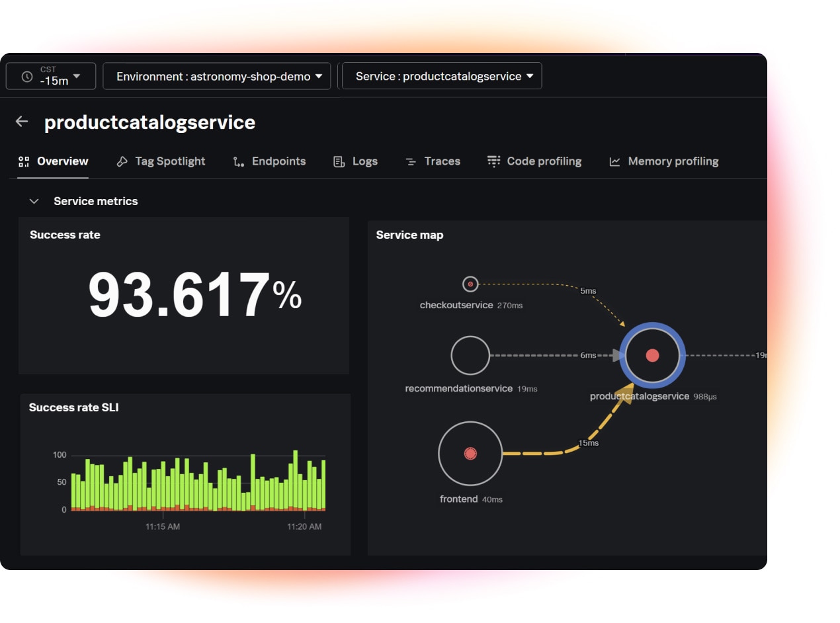Click the recommendationservice node circle
Viewport: 840px width, 623px height.
pos(470,354)
